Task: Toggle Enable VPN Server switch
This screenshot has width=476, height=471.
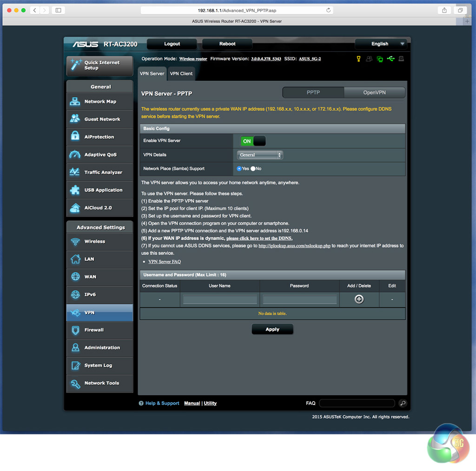Action: click(x=253, y=141)
